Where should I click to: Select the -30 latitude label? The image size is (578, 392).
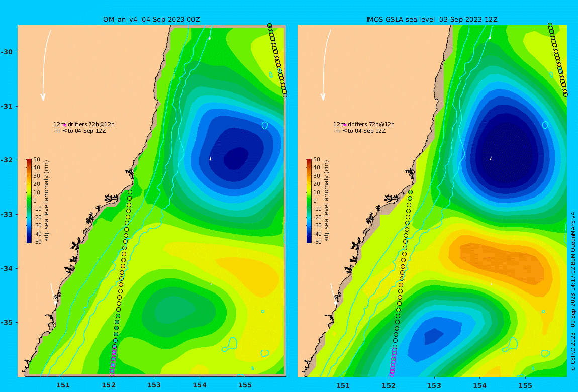click(7, 52)
